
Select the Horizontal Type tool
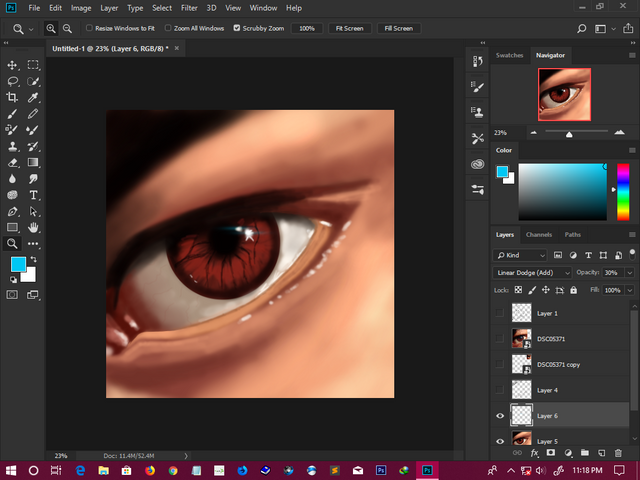(33, 195)
